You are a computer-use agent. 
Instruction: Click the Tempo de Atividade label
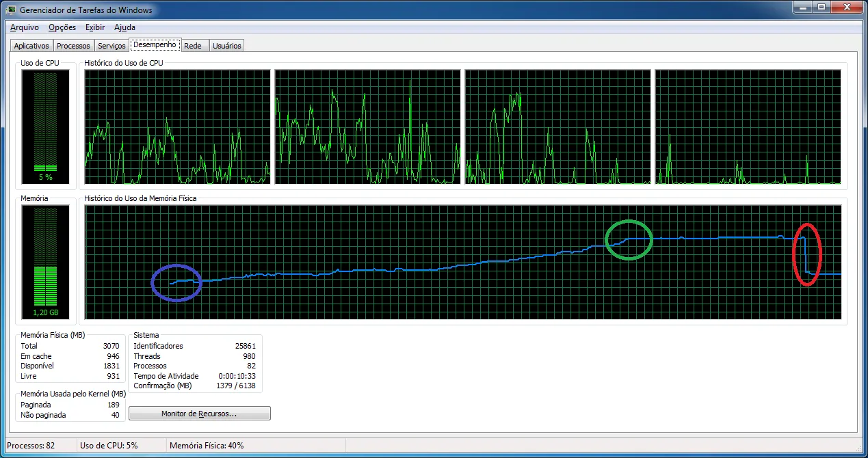(x=166, y=376)
